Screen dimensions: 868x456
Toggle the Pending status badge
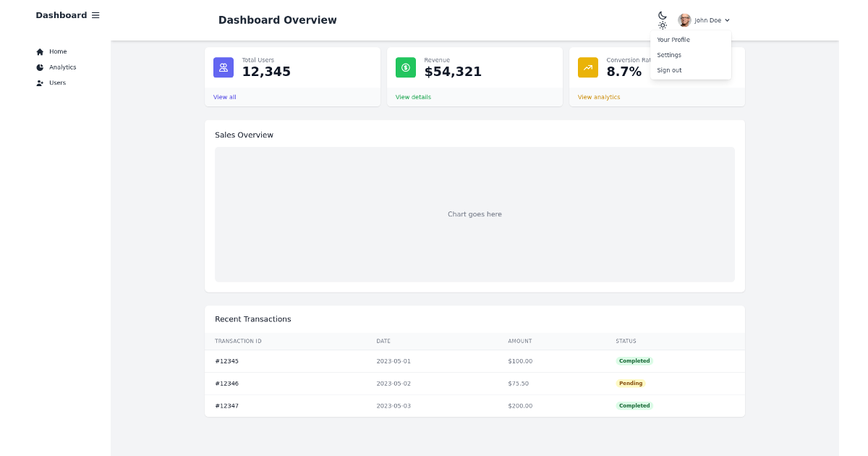pos(630,383)
